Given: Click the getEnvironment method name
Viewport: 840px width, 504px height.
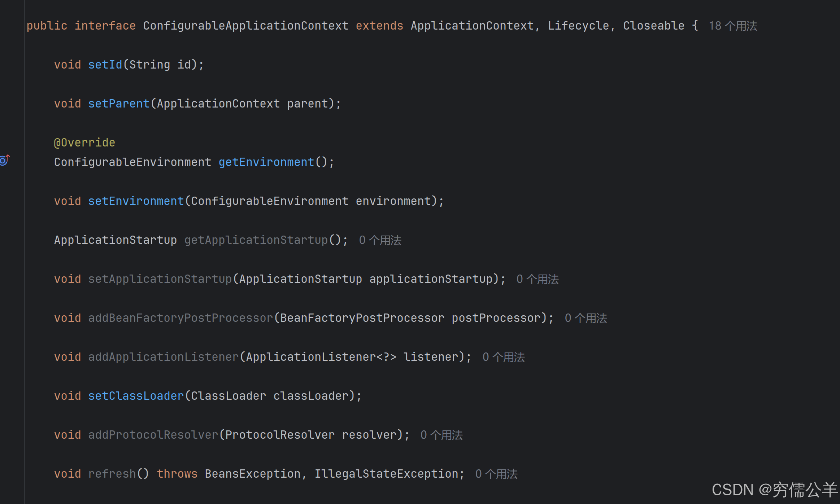Looking at the screenshot, I should [x=266, y=162].
